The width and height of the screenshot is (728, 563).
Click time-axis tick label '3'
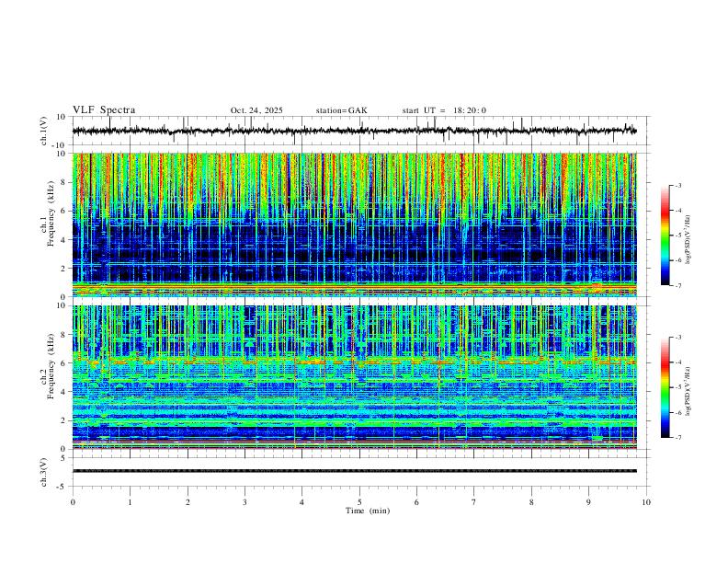(245, 502)
